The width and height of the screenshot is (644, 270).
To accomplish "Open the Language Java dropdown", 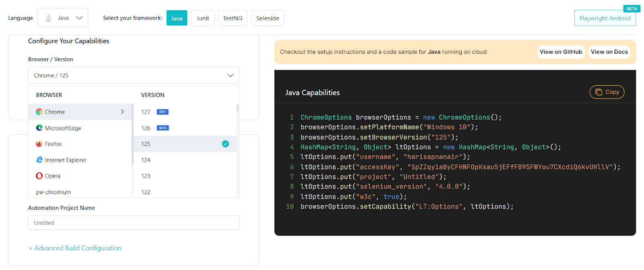I will point(62,18).
